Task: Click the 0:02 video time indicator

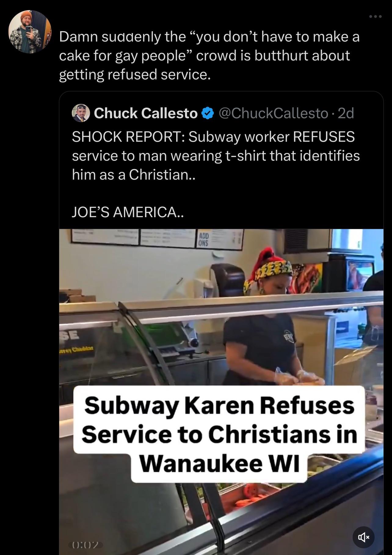Action: coord(85,545)
